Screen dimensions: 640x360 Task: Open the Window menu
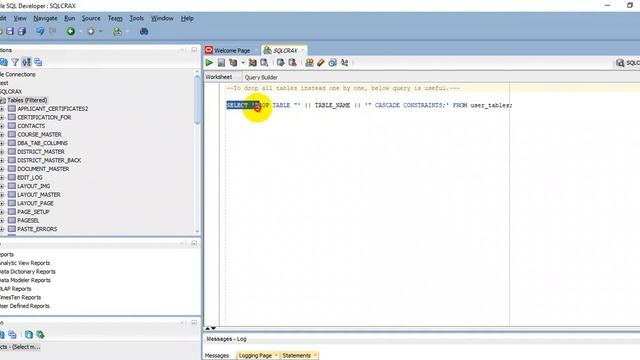(x=162, y=18)
